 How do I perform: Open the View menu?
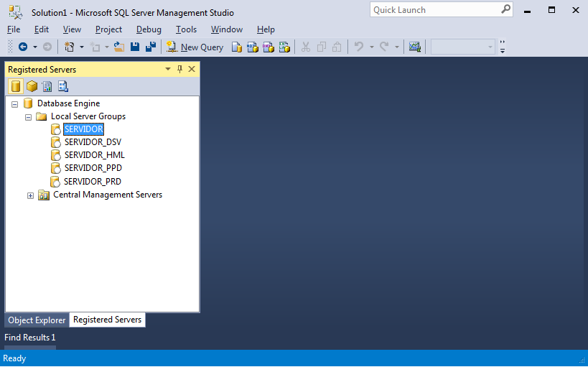[72, 29]
